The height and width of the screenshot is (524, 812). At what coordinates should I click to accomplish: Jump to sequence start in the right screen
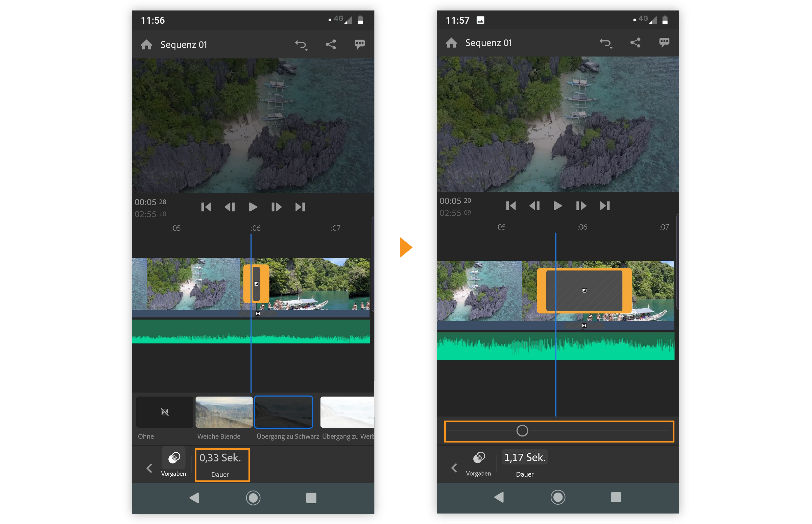pyautogui.click(x=510, y=206)
